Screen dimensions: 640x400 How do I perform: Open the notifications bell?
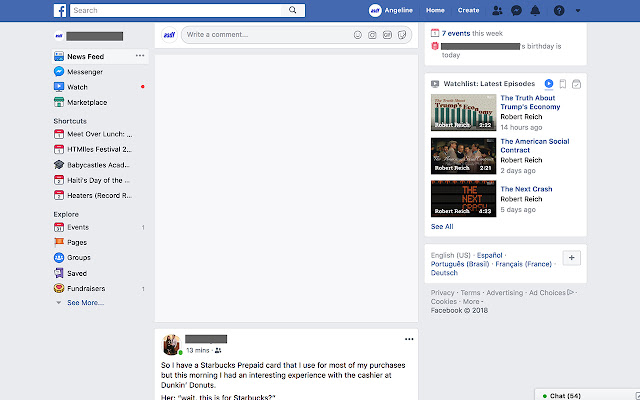click(x=535, y=10)
